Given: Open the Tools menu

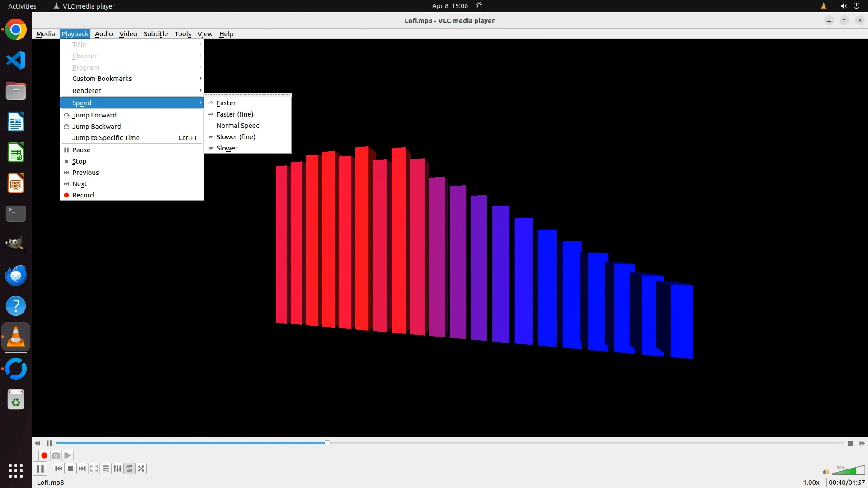Looking at the screenshot, I should (x=183, y=34).
